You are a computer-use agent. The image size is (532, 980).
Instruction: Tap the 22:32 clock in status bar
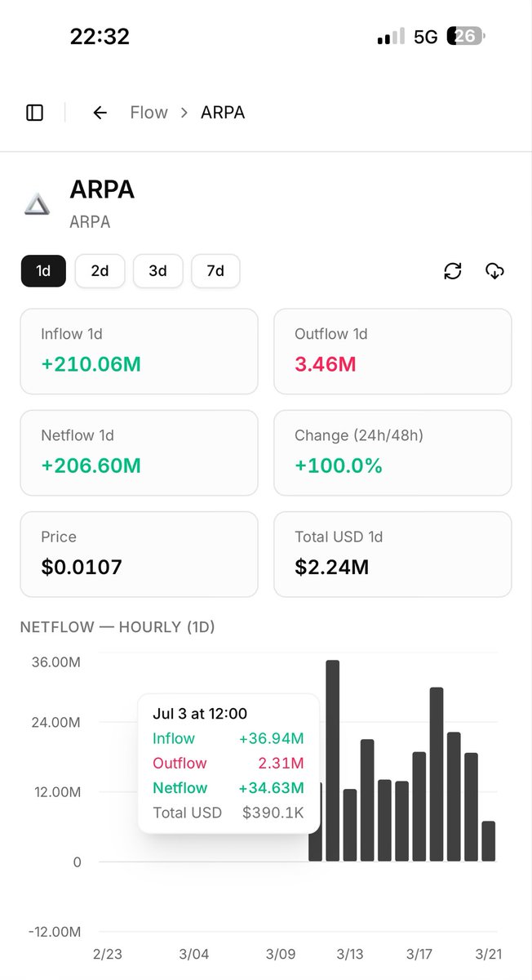[x=100, y=37]
